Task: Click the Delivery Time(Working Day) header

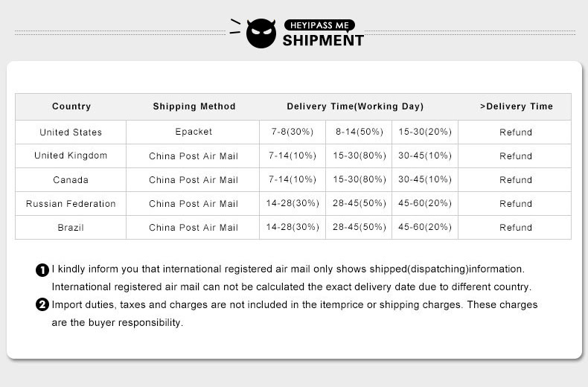Action: pyautogui.click(x=355, y=106)
